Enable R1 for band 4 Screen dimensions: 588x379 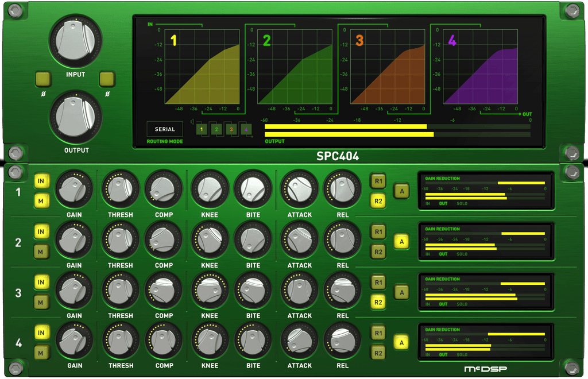pos(378,332)
